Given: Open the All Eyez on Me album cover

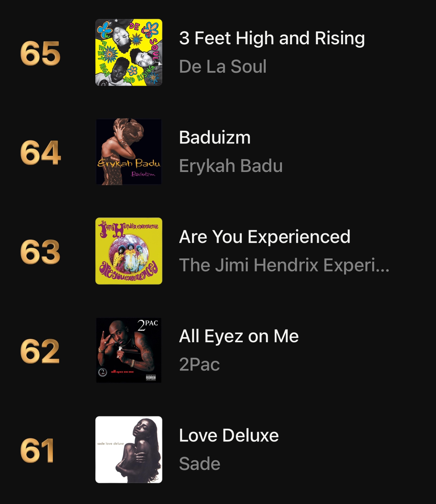Looking at the screenshot, I should point(129,350).
